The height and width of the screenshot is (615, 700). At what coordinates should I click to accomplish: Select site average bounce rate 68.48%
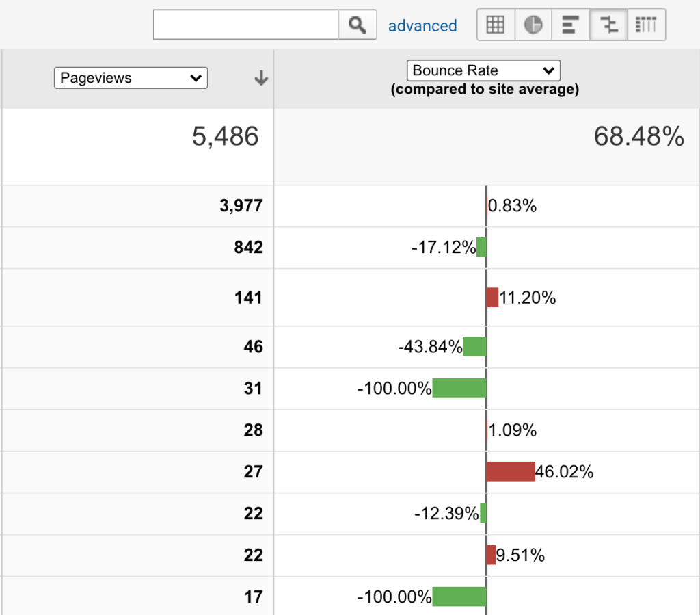639,136
